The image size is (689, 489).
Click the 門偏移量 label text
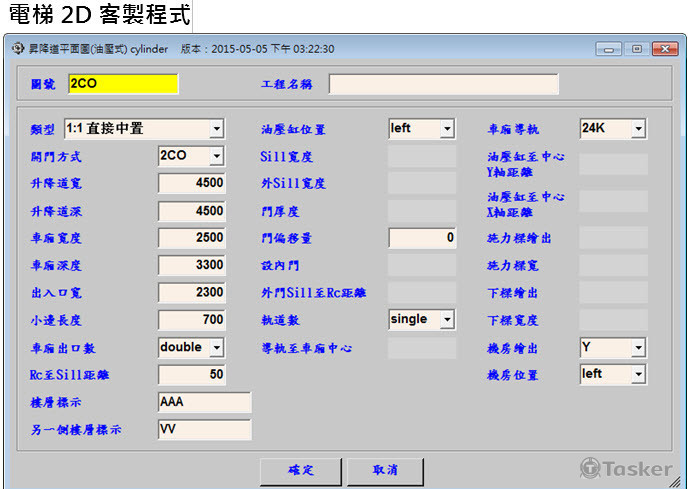(x=286, y=238)
